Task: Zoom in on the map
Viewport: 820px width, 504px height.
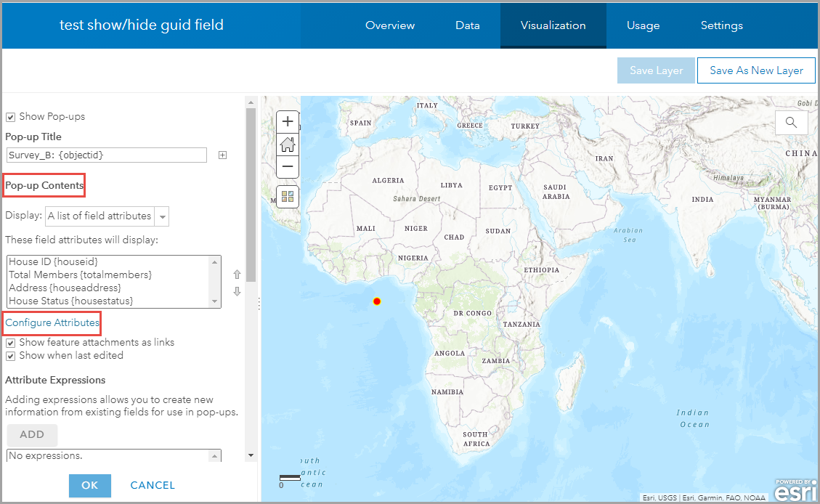Action: 287,122
